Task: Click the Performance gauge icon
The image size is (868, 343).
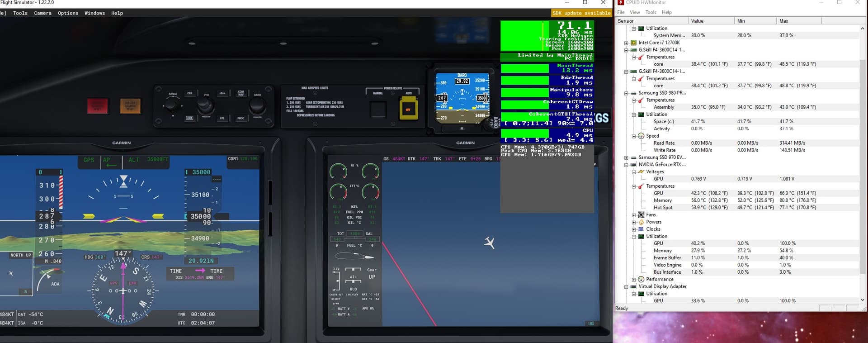Action: [x=641, y=279]
